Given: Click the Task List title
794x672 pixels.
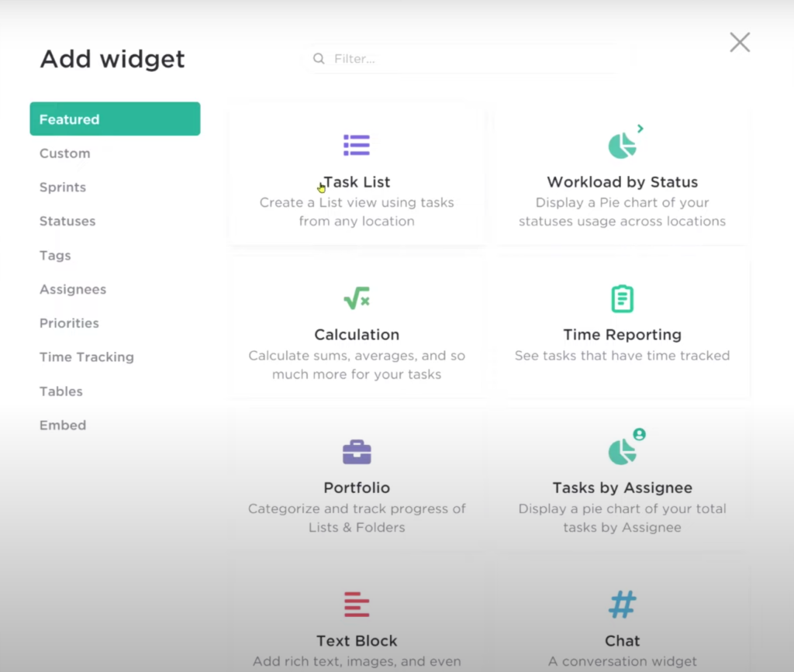Looking at the screenshot, I should click(x=357, y=182).
